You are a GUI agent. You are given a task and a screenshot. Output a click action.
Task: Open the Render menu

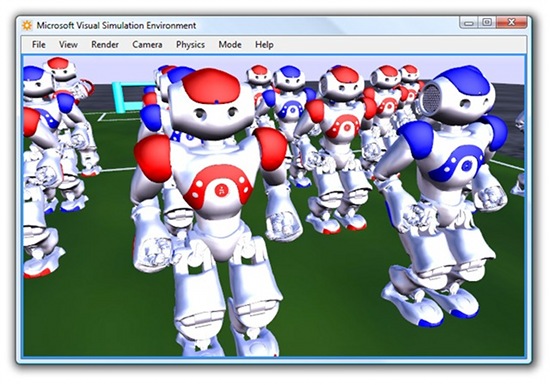[105, 45]
